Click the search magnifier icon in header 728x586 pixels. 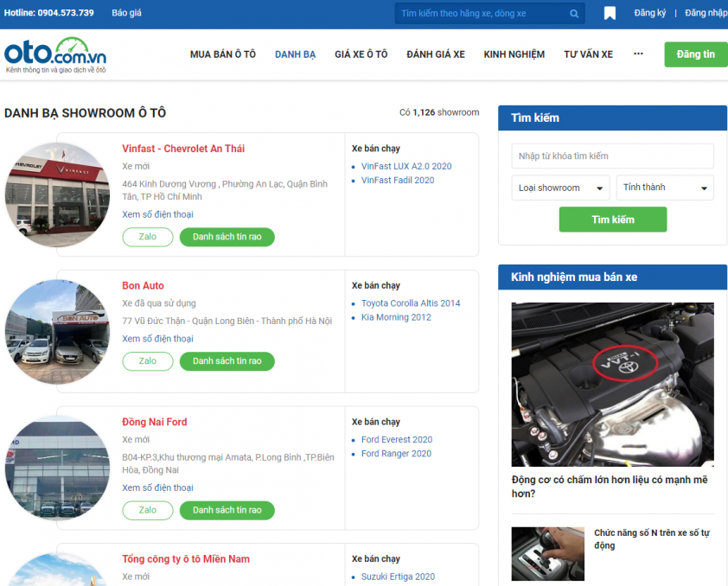tap(574, 14)
